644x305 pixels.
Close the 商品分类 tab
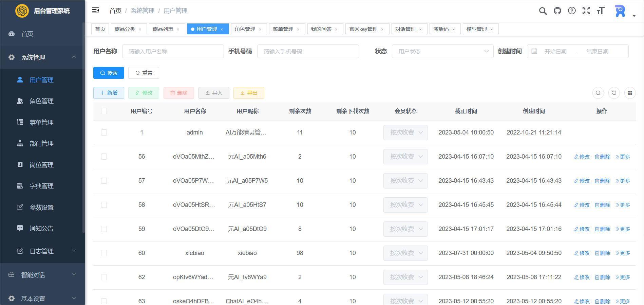[x=140, y=29]
